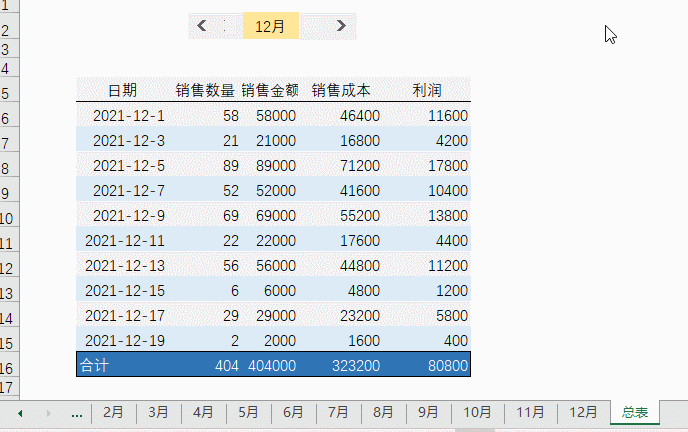688x432 pixels.
Task: Click the horizontal scrollbar thumb at bottom
Action: pyautogui.click(x=475, y=430)
